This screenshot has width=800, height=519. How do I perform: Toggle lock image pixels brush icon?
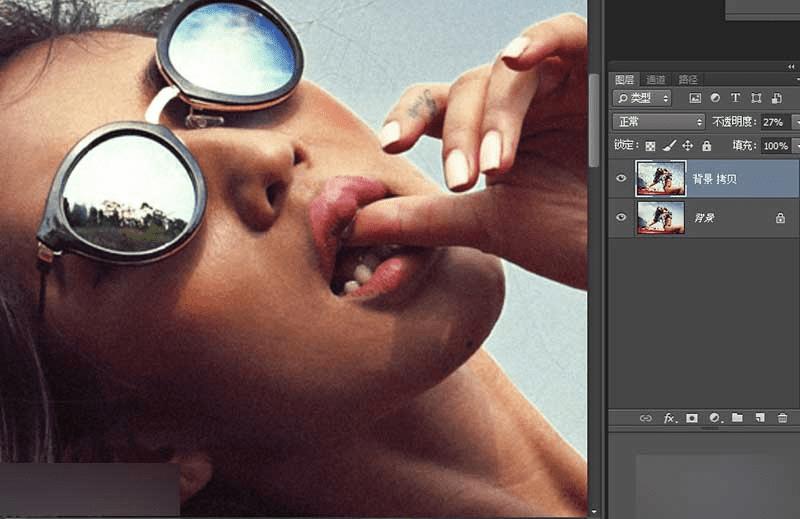[669, 146]
